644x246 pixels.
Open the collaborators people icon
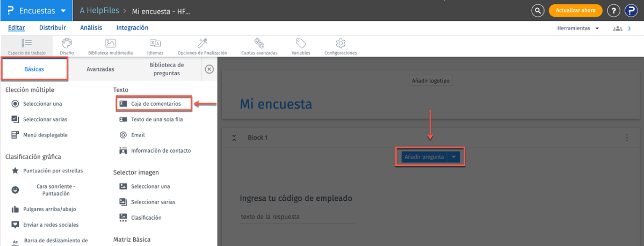(x=617, y=28)
